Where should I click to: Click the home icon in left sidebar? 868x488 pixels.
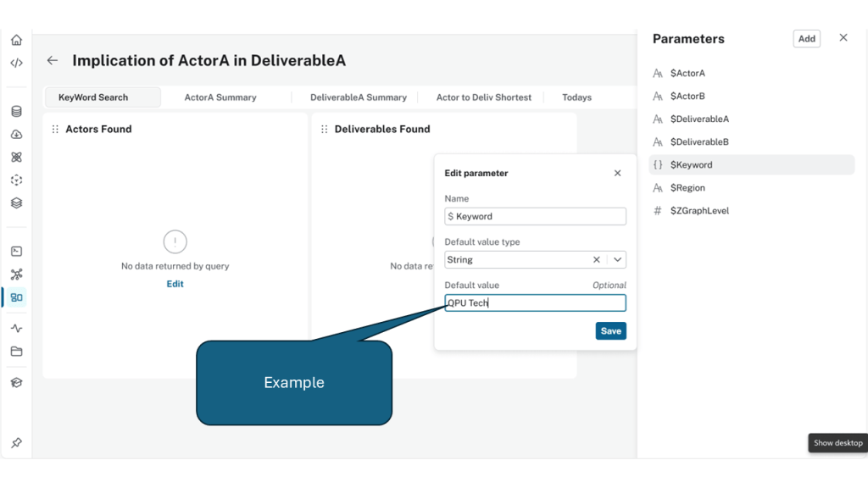(x=16, y=40)
